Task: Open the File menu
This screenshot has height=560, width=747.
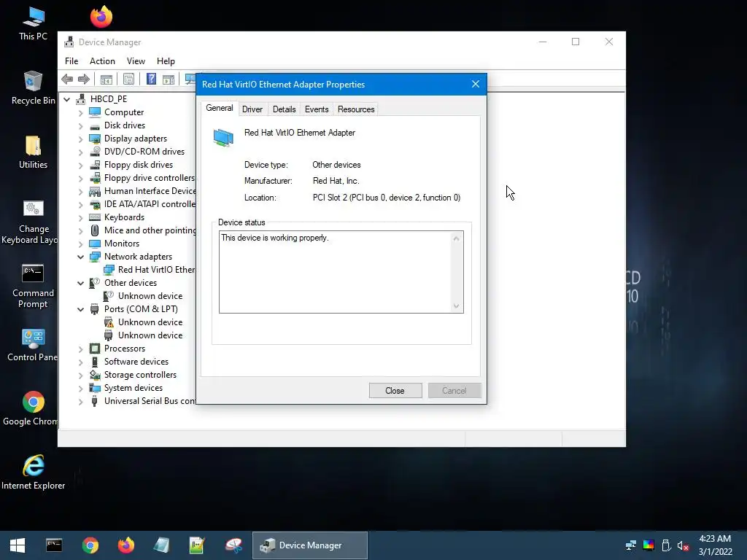Action: point(71,61)
